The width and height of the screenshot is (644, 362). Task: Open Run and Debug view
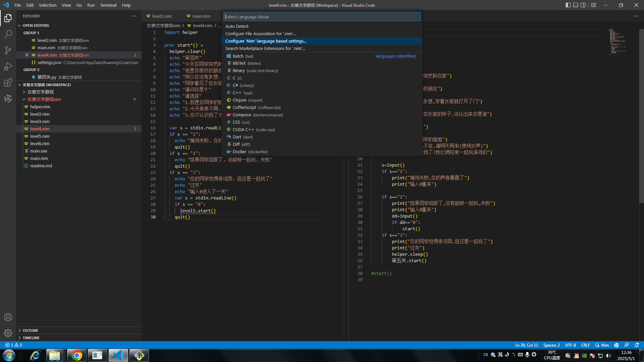(x=8, y=66)
